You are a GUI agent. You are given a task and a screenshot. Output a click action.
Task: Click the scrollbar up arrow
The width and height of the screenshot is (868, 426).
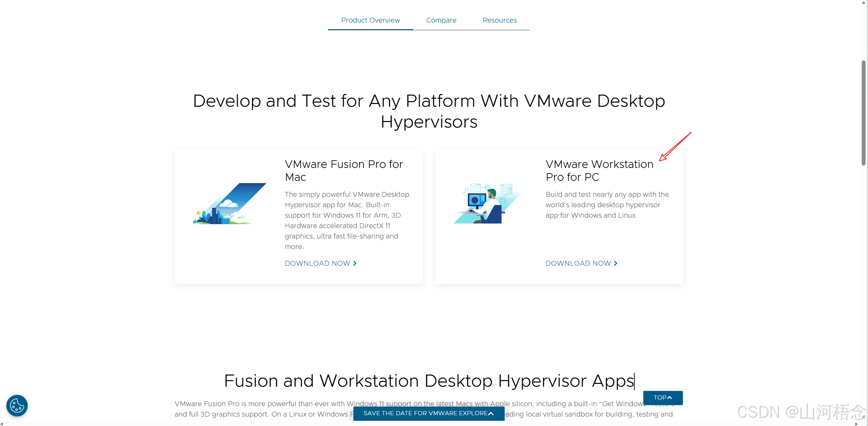[863, 3]
